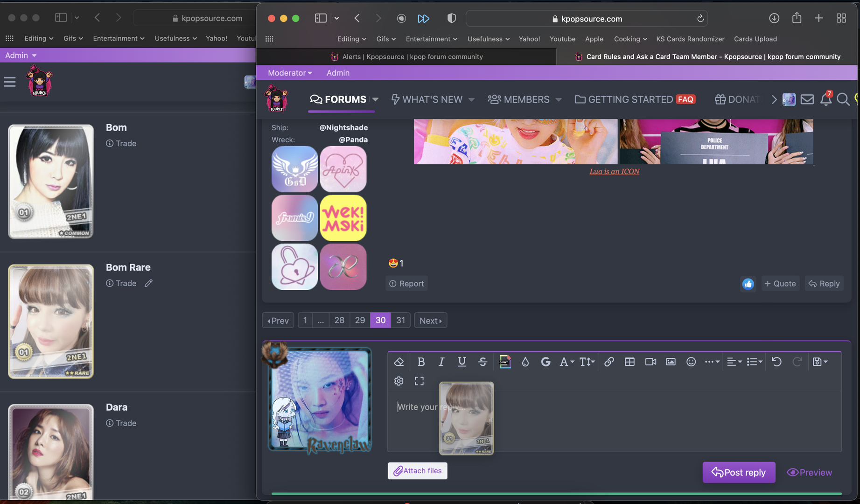
Task: Open the hamburger menu in the back window
Action: (10, 82)
